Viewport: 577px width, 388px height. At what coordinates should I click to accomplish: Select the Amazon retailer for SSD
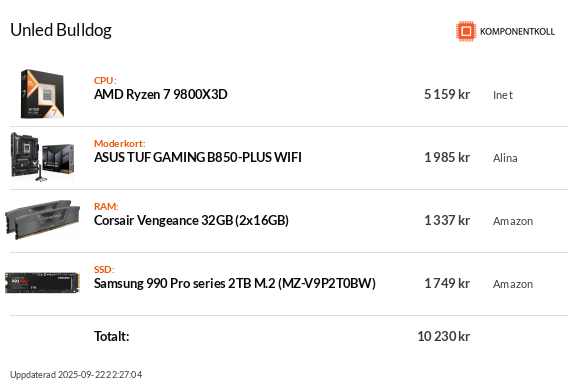pos(513,284)
